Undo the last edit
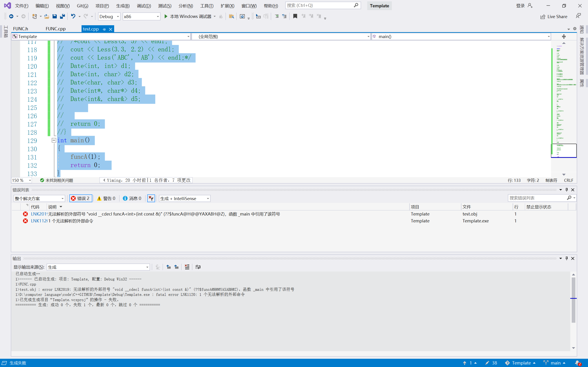This screenshot has width=588, height=367. point(73,17)
